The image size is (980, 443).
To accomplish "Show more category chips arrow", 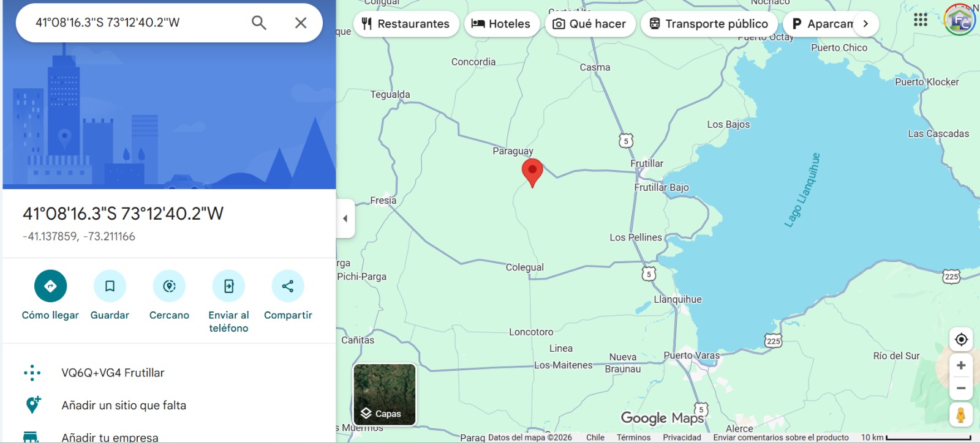I will pos(865,24).
